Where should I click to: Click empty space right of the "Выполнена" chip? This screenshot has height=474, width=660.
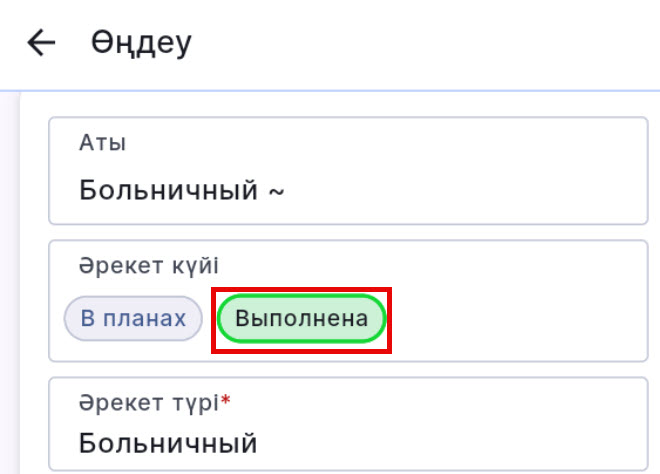pyautogui.click(x=510, y=320)
